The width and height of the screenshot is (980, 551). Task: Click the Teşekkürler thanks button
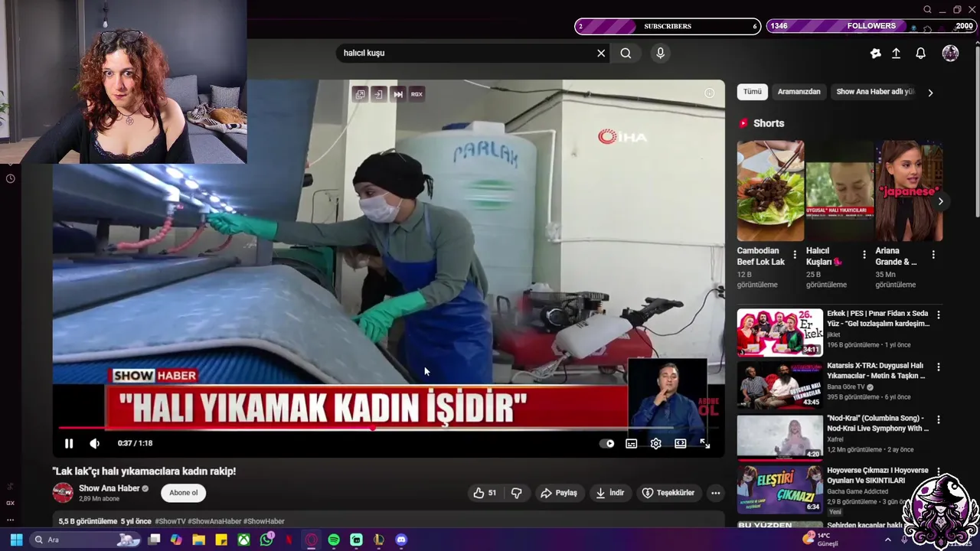coord(668,493)
